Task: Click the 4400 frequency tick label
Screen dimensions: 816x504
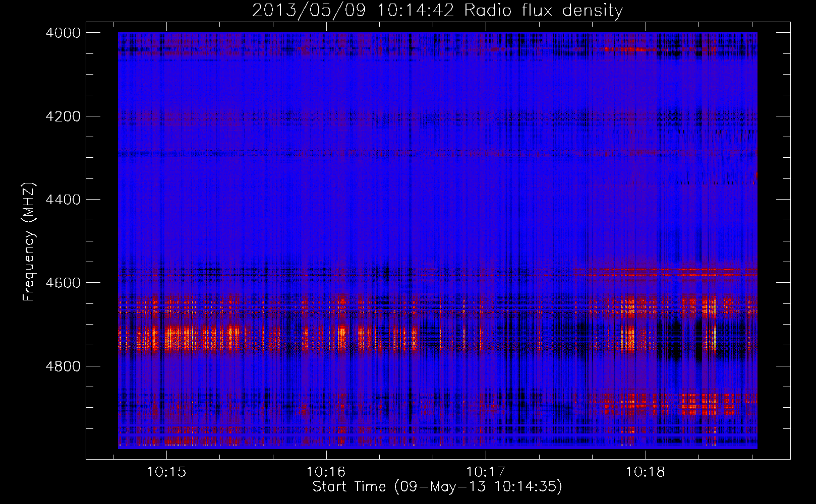Action: click(x=63, y=200)
